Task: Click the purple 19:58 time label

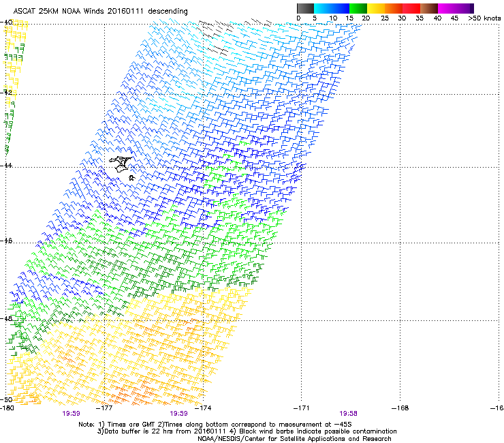Action: 348,414
